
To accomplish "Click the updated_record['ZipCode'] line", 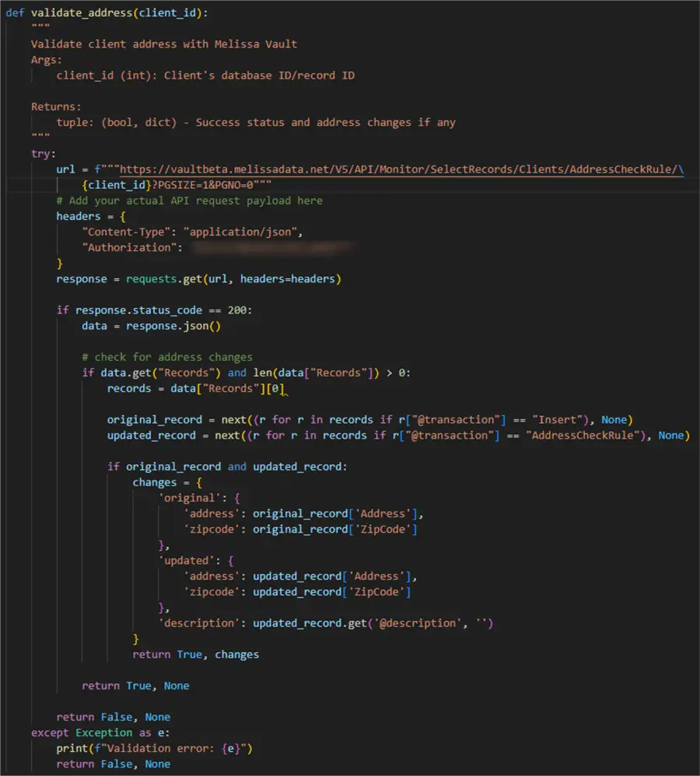I will tap(297, 592).
